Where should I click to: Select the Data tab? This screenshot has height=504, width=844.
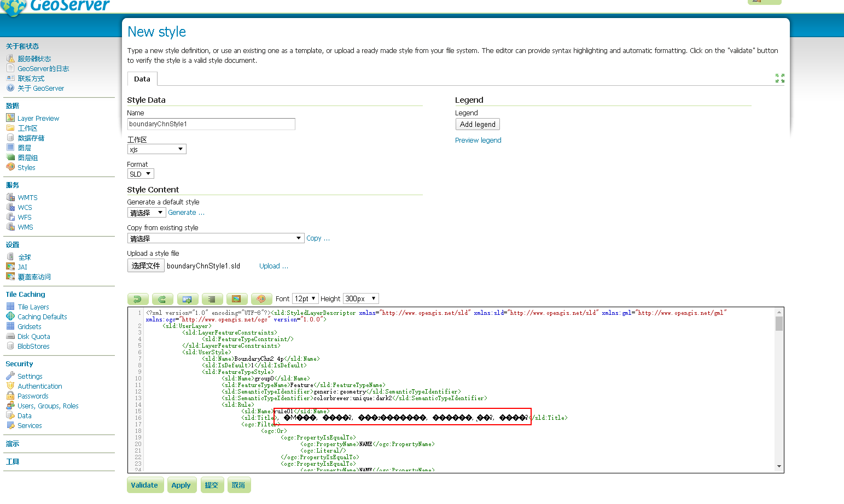coord(142,79)
